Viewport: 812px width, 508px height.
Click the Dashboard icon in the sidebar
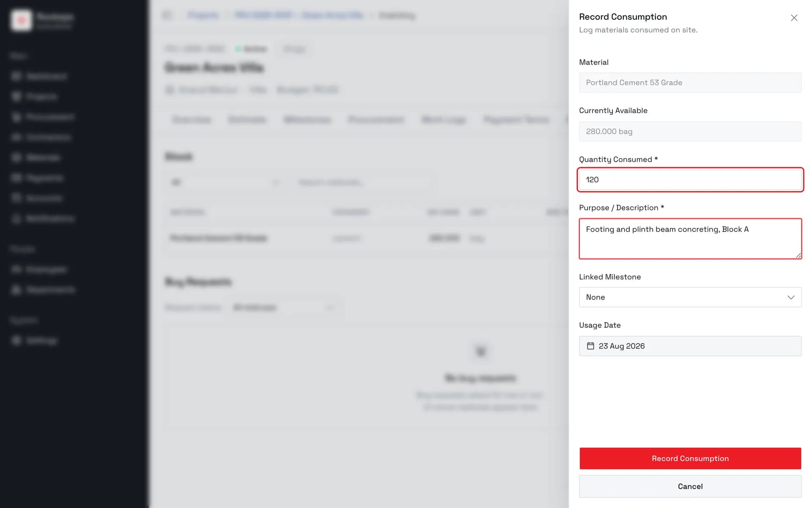click(16, 76)
